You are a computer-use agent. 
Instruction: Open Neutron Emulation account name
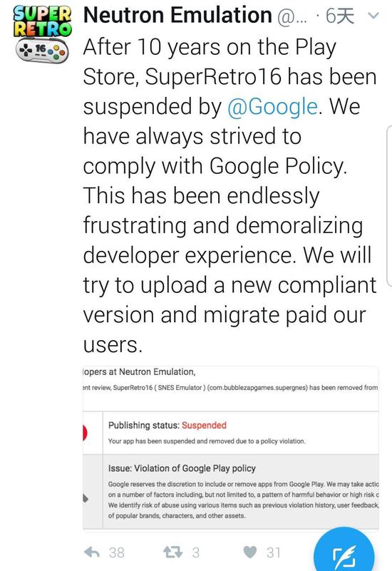point(177,15)
